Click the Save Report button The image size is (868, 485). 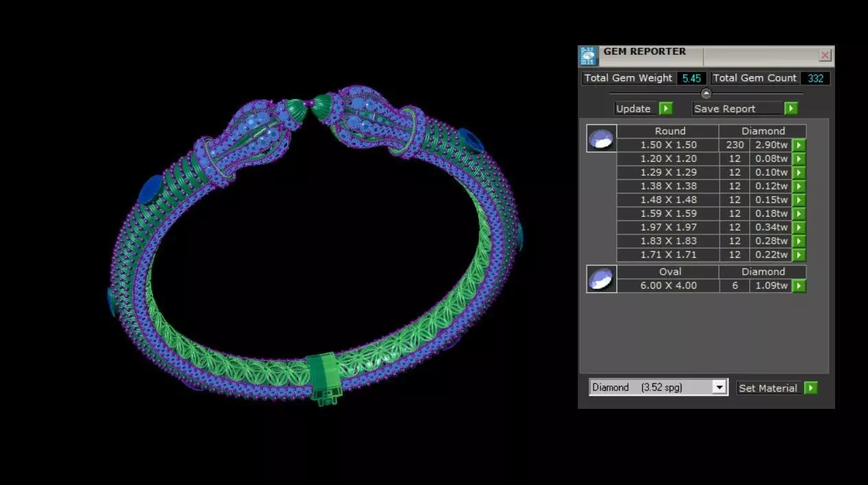[x=737, y=108]
